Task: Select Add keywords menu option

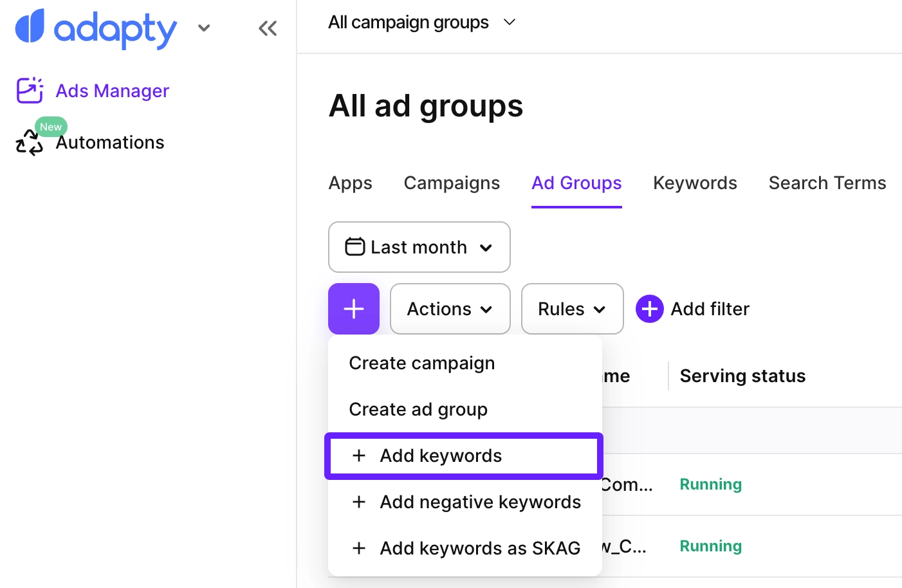Action: (441, 455)
